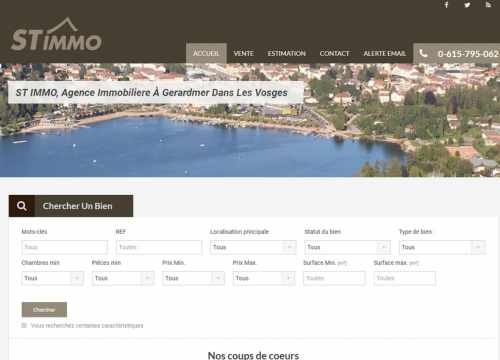
Task: Click the Chercher Un Bien heading
Action: pos(77,206)
